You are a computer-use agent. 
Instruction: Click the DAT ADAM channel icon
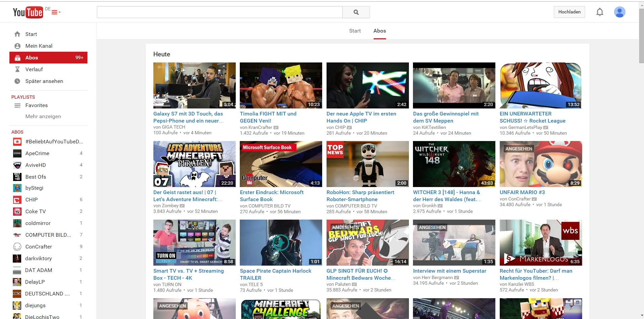click(17, 270)
